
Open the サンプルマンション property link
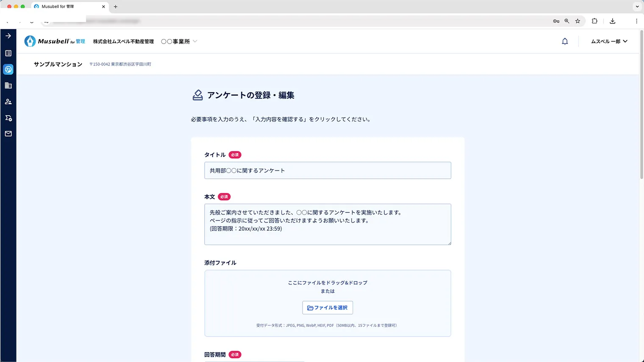(58, 64)
